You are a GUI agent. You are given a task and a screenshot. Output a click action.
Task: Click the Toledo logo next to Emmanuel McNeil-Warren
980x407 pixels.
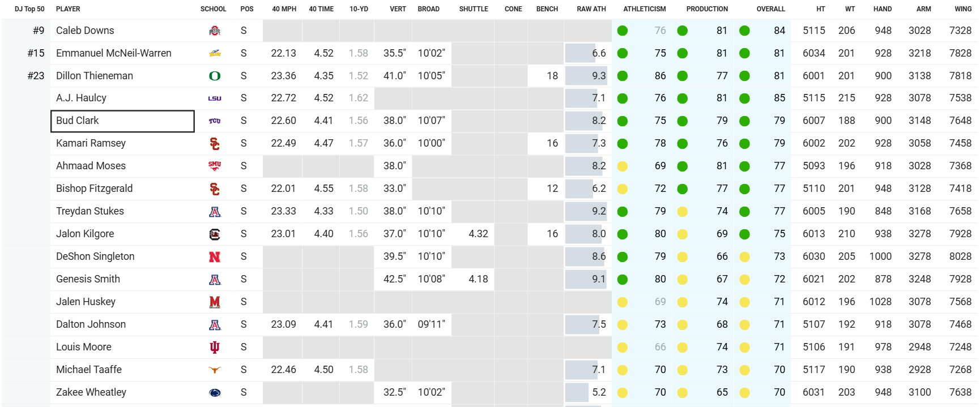coord(214,53)
